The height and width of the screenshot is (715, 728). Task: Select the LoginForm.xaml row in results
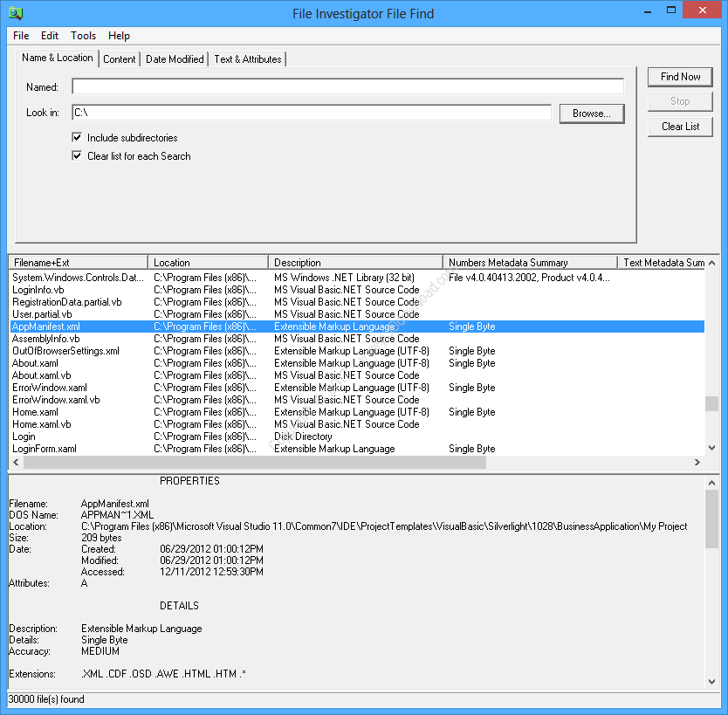click(x=45, y=449)
